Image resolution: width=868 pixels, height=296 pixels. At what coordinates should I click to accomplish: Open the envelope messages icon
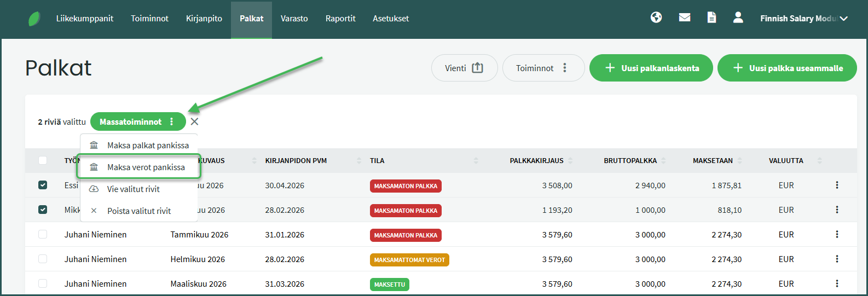[684, 18]
